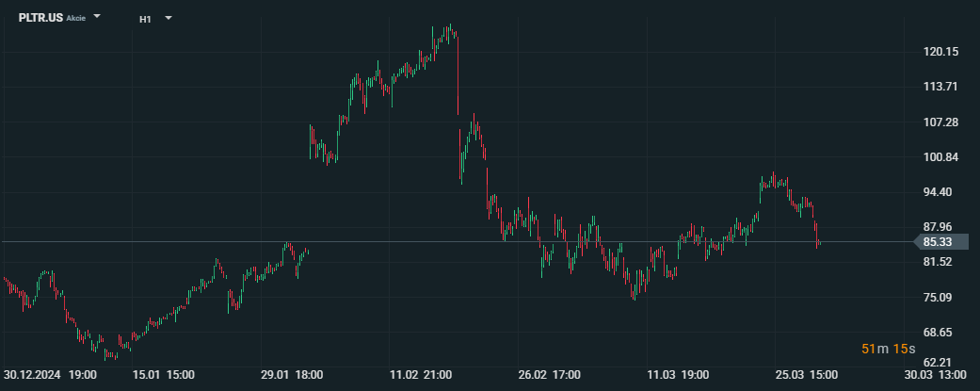Click the 30.12.2024 19:00 time axis label
This screenshot has height=391, width=980.
coord(50,375)
